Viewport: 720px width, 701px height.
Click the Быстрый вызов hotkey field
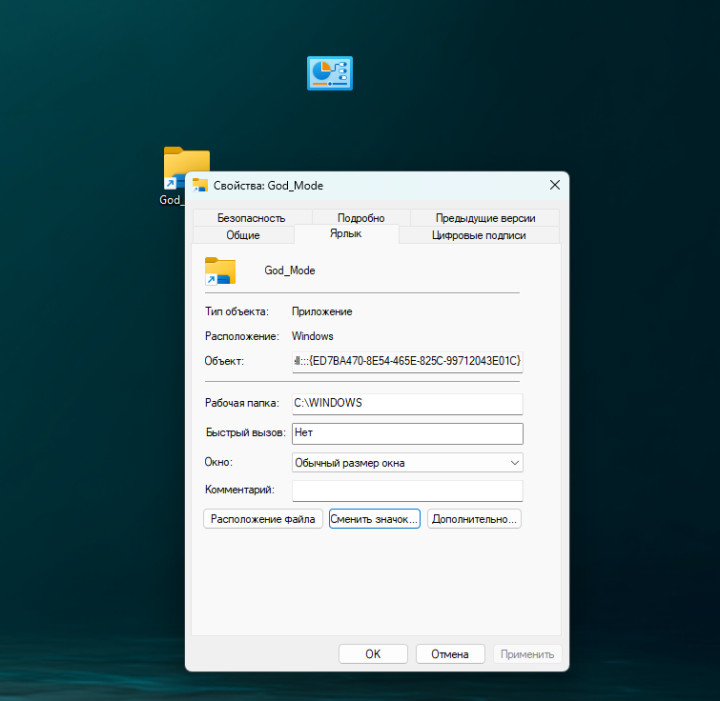point(407,433)
